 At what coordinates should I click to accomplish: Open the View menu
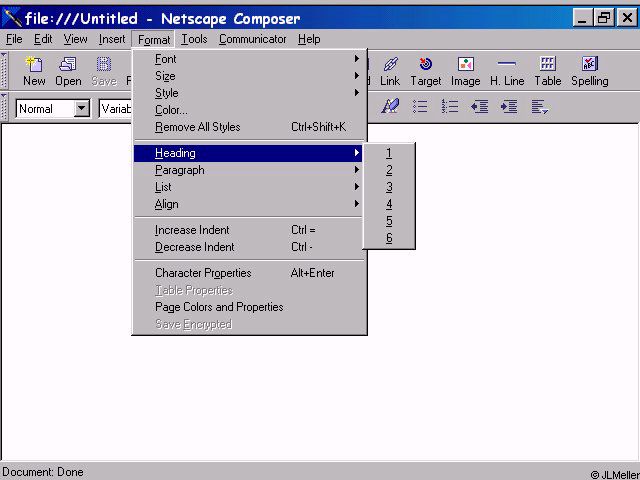tap(75, 39)
